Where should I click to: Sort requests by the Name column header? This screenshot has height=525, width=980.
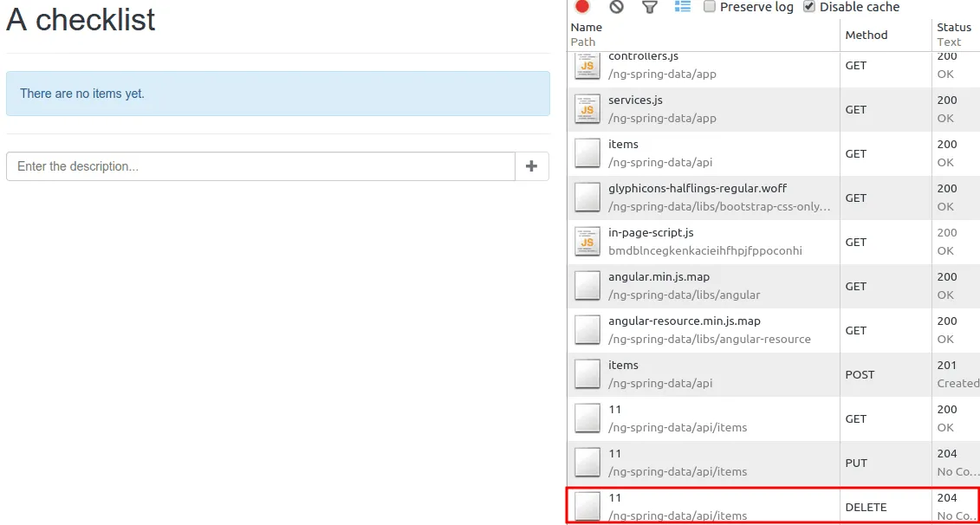point(587,28)
